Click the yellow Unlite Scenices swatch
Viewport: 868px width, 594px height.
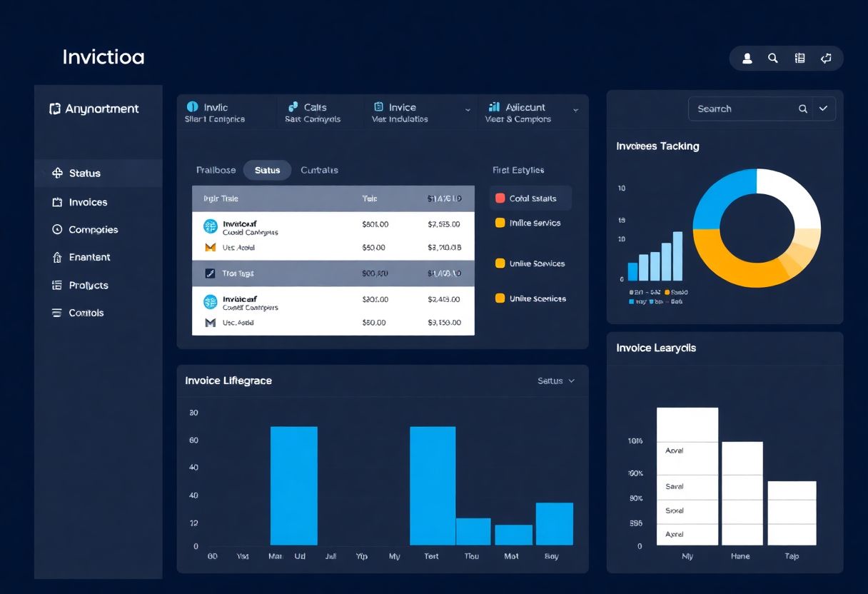[x=500, y=298]
